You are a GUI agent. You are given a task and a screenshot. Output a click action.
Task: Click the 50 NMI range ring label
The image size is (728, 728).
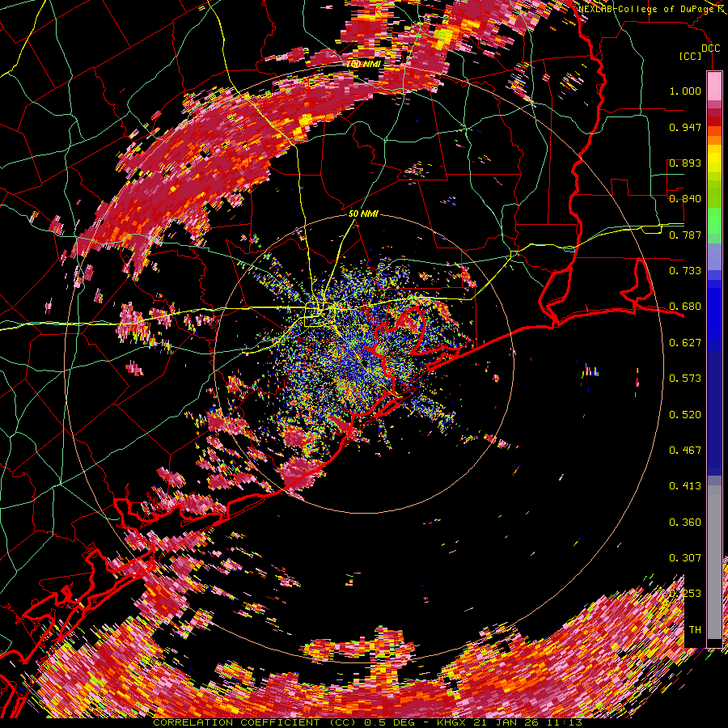[363, 214]
